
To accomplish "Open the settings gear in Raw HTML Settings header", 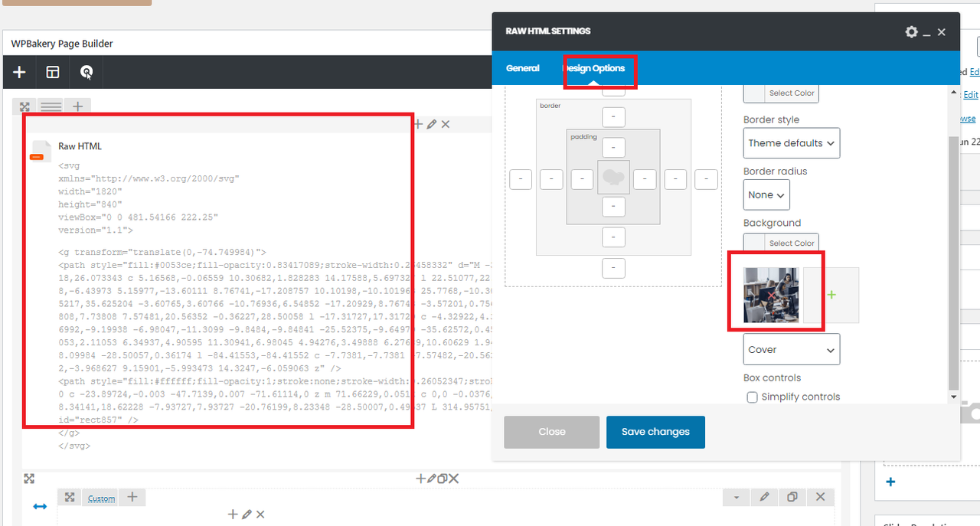I will click(911, 32).
